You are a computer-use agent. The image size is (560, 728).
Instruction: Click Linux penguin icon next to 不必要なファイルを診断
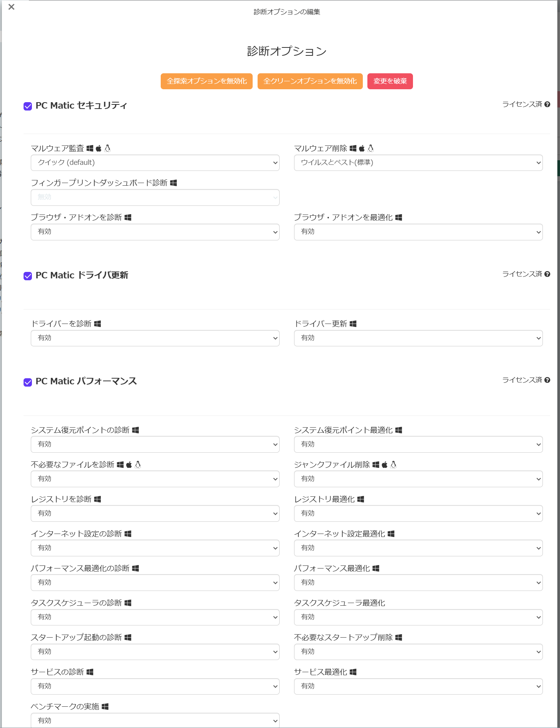click(x=138, y=464)
